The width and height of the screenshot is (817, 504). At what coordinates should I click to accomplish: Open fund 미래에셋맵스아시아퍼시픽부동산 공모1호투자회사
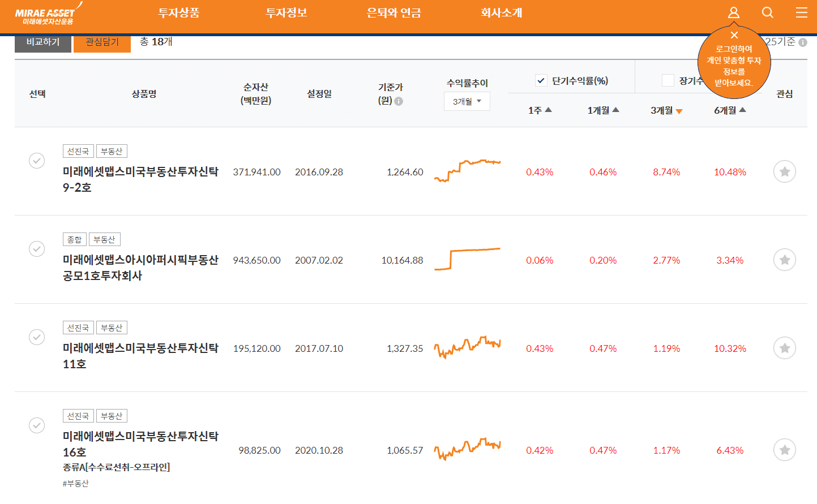point(140,268)
